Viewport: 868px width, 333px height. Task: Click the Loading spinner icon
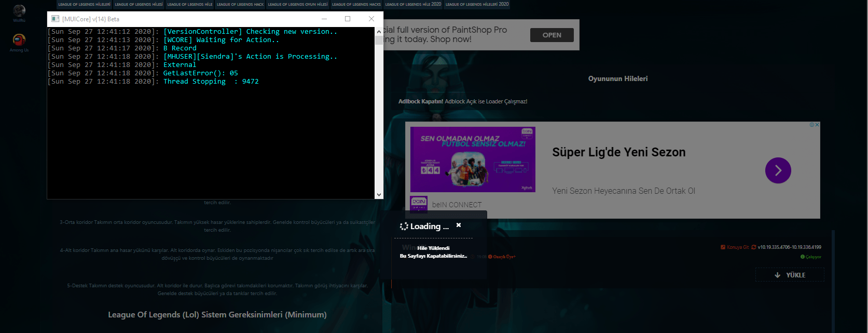(x=404, y=226)
